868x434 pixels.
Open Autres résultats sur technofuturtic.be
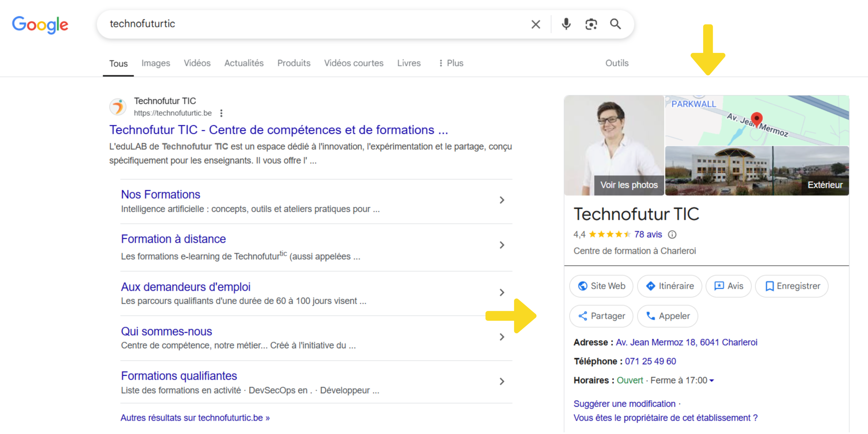click(195, 418)
